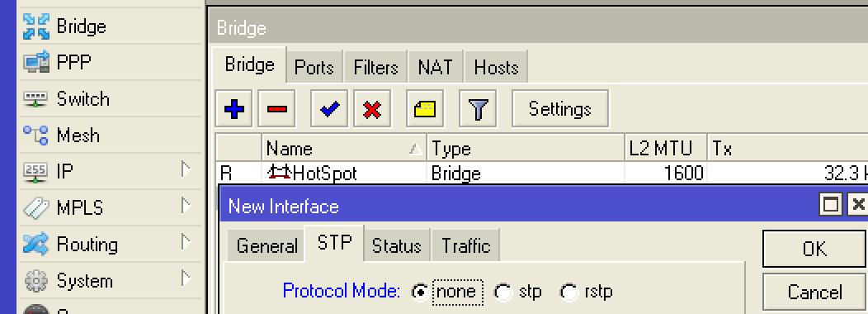The width and height of the screenshot is (868, 314).
Task: Click the MPLS sidebar icon
Action: tap(36, 208)
